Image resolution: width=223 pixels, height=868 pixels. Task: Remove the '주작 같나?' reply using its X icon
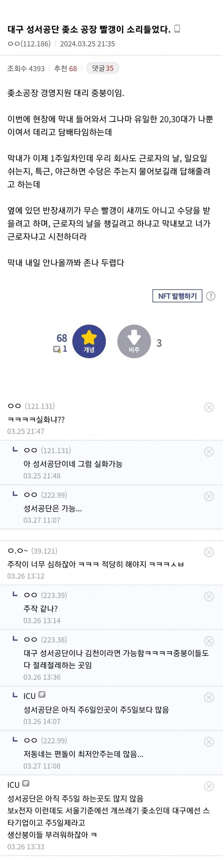tap(209, 596)
